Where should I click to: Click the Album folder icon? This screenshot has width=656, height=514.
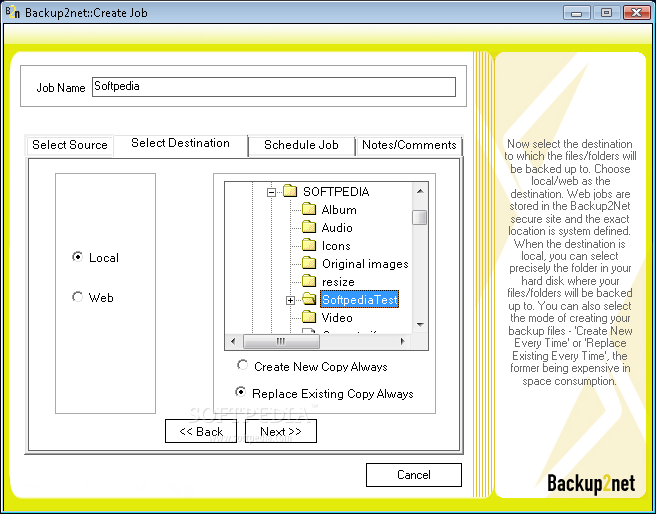tap(309, 209)
